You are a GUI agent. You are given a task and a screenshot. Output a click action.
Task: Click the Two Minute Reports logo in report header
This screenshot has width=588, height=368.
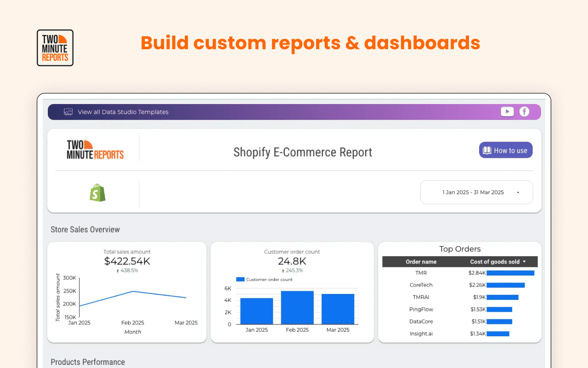click(95, 150)
